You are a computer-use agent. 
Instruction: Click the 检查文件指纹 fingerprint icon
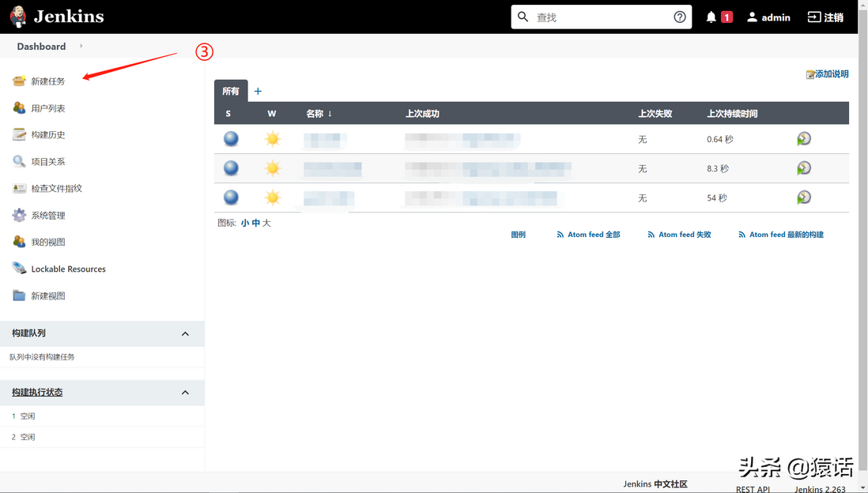[x=19, y=188]
